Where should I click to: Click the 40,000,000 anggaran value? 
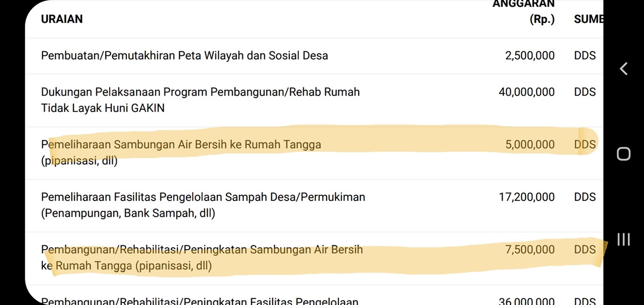tap(526, 92)
